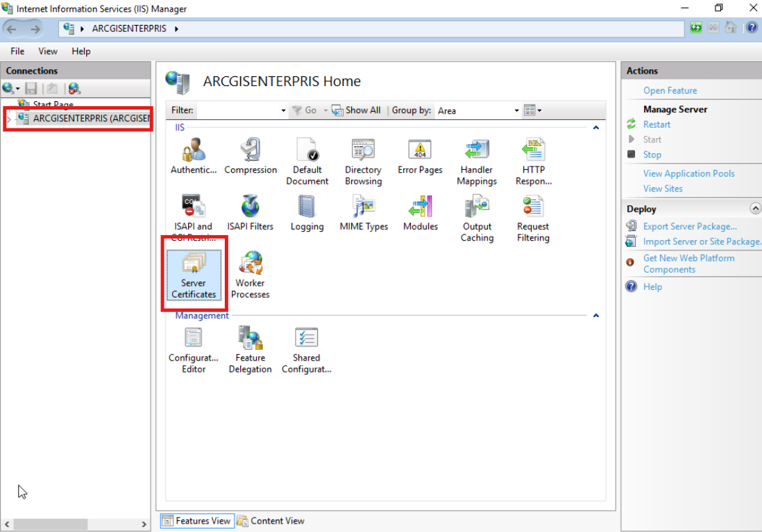Open the Authentication feature icon
The width and height of the screenshot is (762, 532).
(194, 156)
